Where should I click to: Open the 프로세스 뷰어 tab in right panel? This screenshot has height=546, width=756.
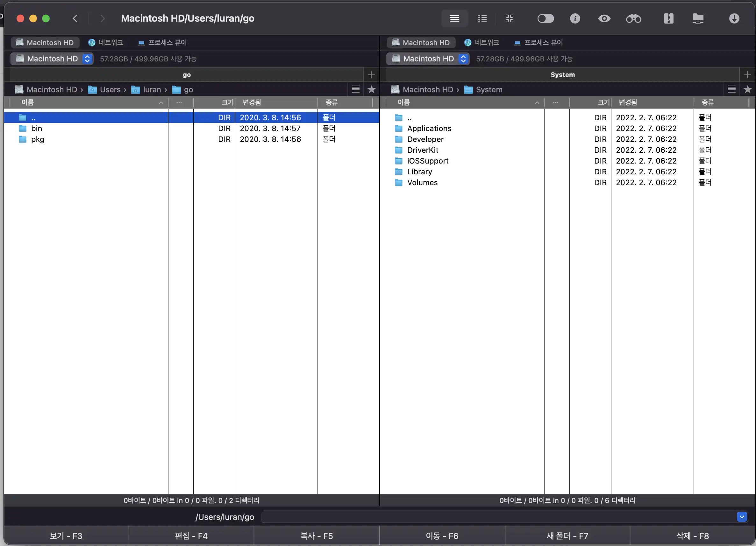click(x=538, y=43)
